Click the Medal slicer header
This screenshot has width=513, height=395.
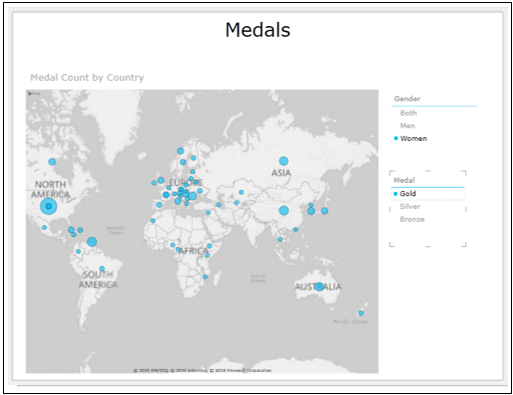tap(404, 180)
